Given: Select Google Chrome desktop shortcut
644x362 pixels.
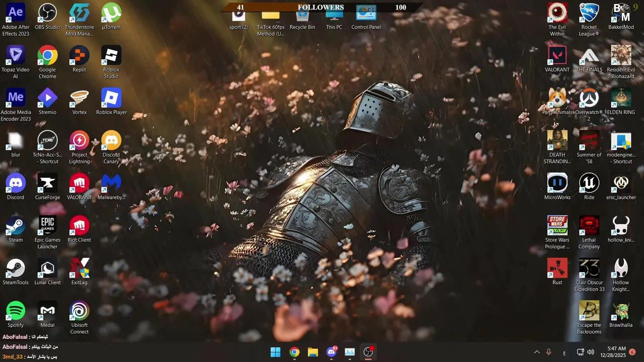Looking at the screenshot, I should coord(47,62).
